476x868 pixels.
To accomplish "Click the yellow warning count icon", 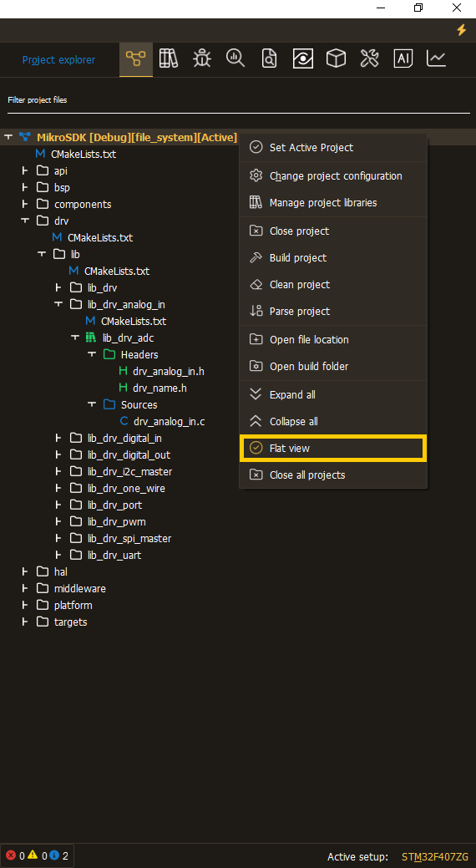I will click(33, 855).
